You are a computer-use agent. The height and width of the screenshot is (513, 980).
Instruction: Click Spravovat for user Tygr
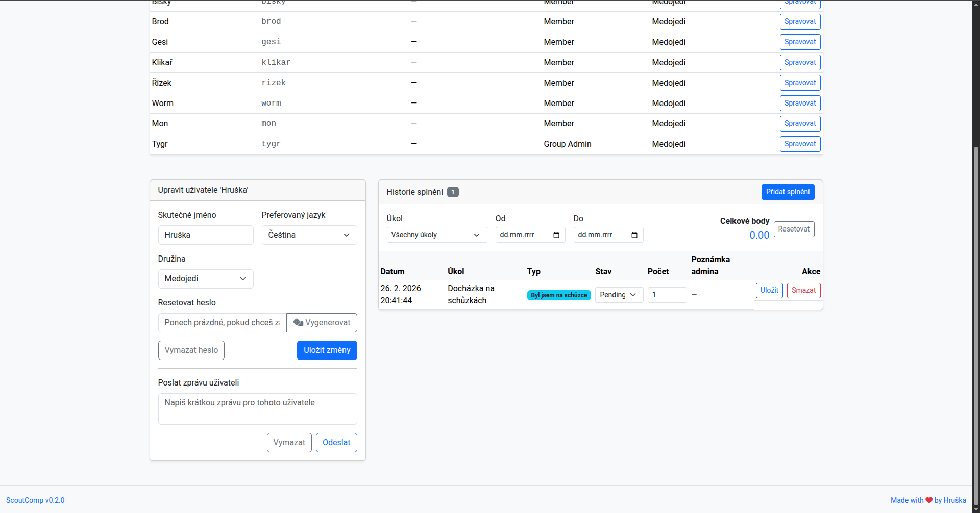point(799,144)
